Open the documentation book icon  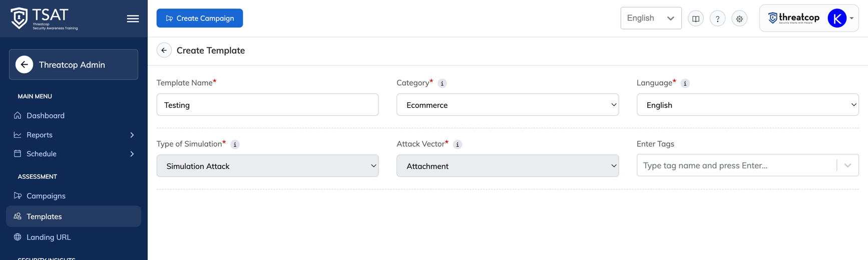(695, 19)
